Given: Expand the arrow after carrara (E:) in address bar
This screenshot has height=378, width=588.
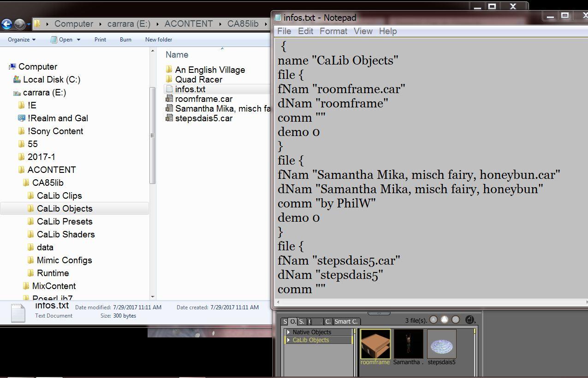Looking at the screenshot, I should click(x=157, y=24).
